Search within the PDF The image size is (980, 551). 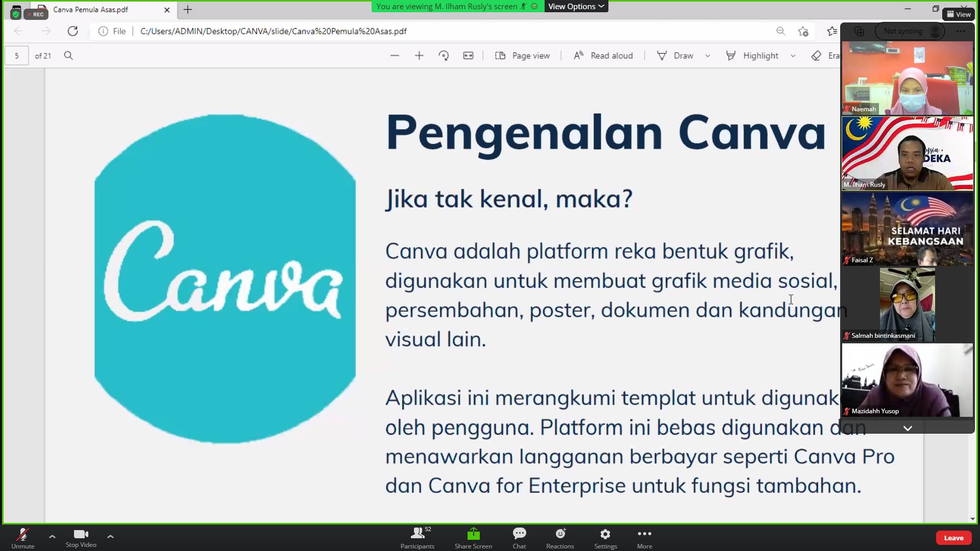pos(68,56)
